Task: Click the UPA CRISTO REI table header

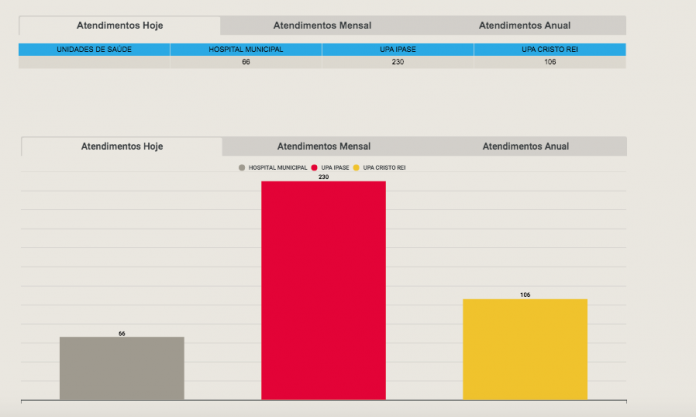Action: (550, 49)
